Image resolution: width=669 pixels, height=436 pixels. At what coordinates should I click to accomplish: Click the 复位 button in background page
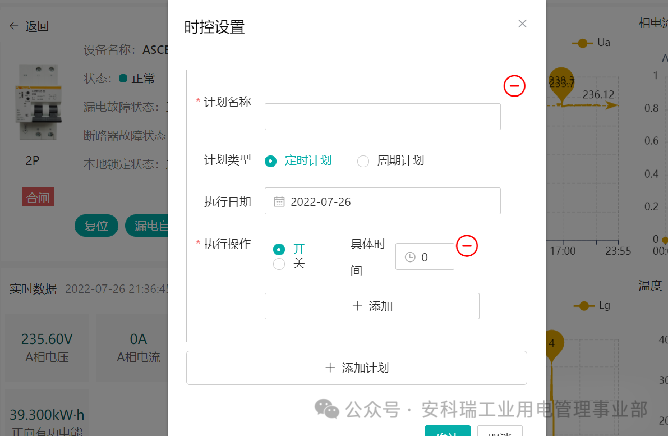(96, 225)
